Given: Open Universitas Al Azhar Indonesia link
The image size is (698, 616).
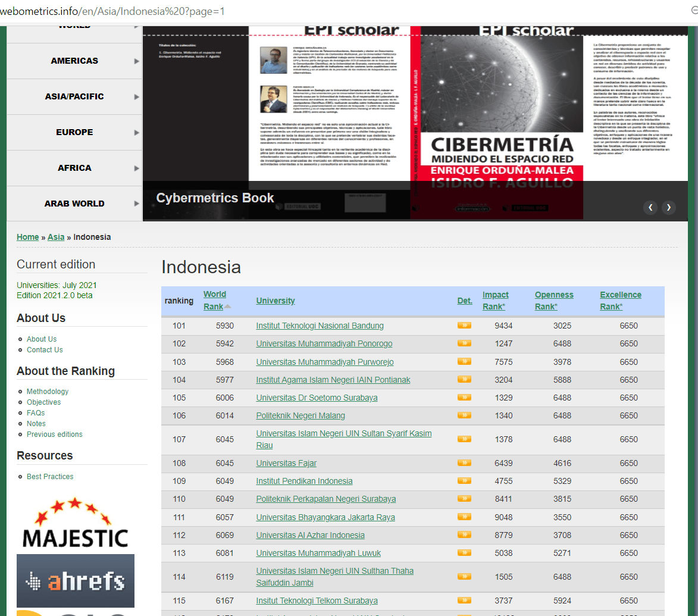Looking at the screenshot, I should pyautogui.click(x=310, y=534).
